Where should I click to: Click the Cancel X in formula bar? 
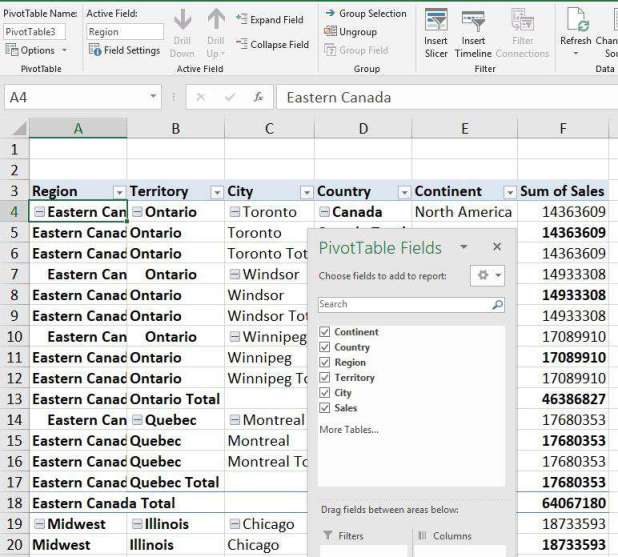201,97
